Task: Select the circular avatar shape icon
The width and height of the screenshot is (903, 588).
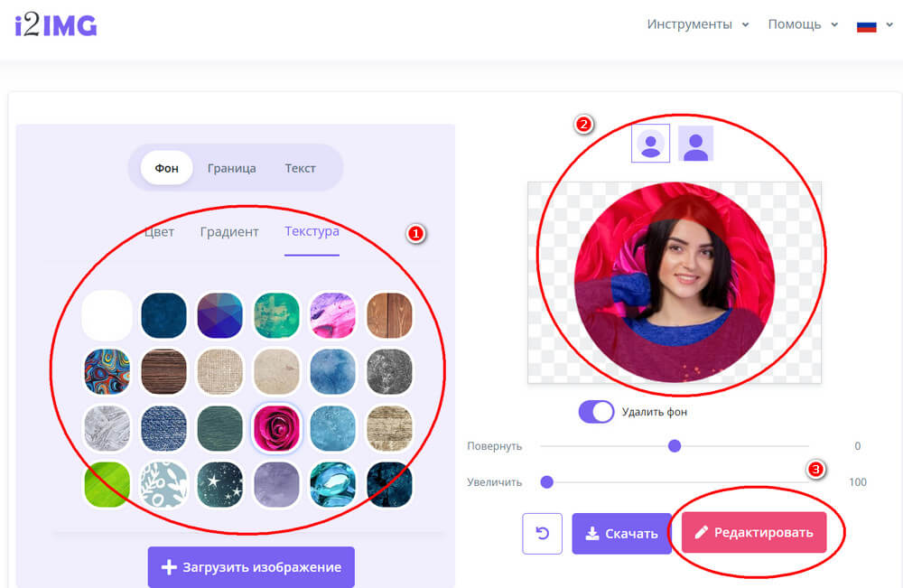Action: [x=651, y=144]
